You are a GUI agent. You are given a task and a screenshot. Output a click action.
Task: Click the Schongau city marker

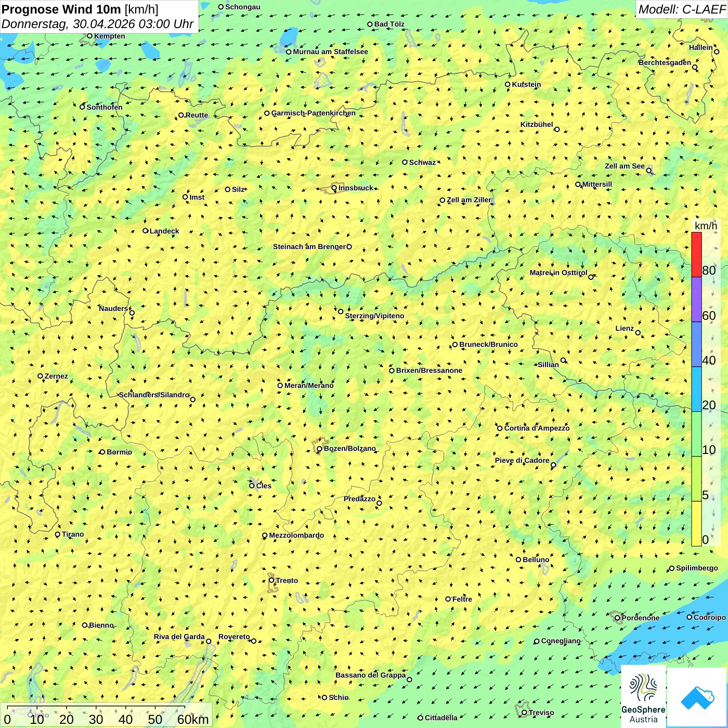221,7
